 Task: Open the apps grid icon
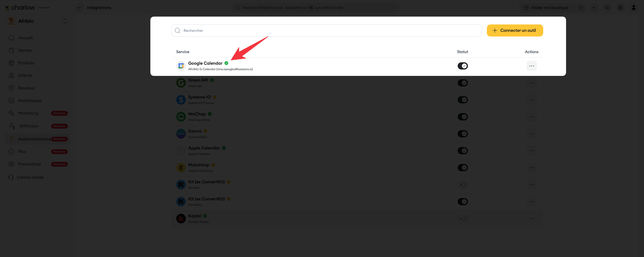pos(620,8)
